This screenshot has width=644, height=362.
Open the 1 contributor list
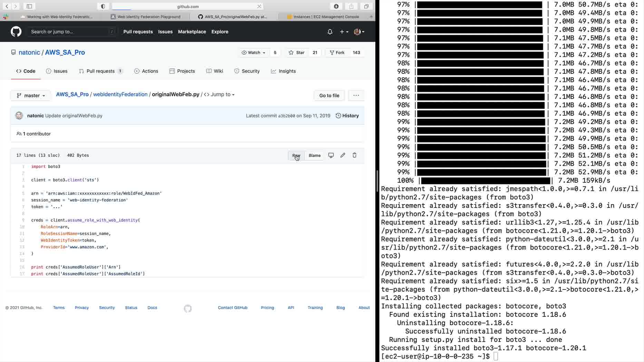point(33,134)
